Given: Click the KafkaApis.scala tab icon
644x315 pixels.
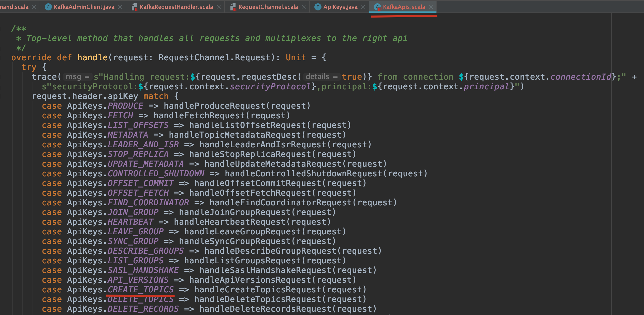Looking at the screenshot, I should pos(377,7).
